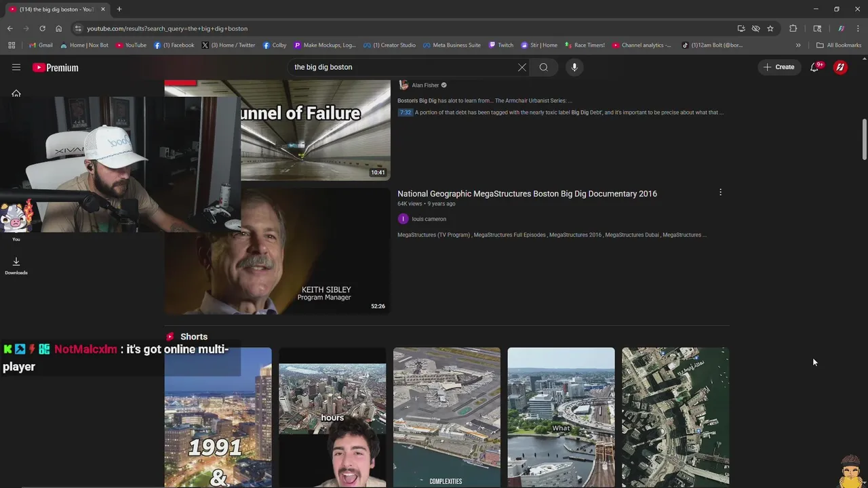868x488 pixels.
Task: Open more options for MegaStructures video
Action: coord(720,192)
